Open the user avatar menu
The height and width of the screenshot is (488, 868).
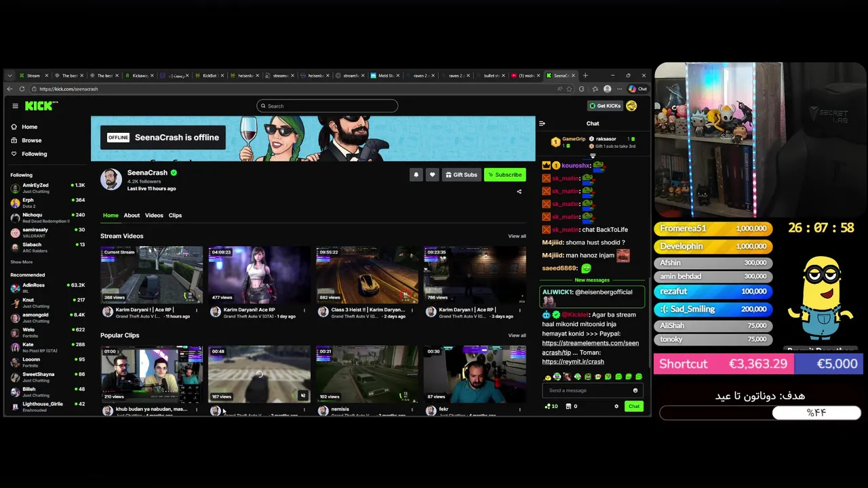[631, 106]
